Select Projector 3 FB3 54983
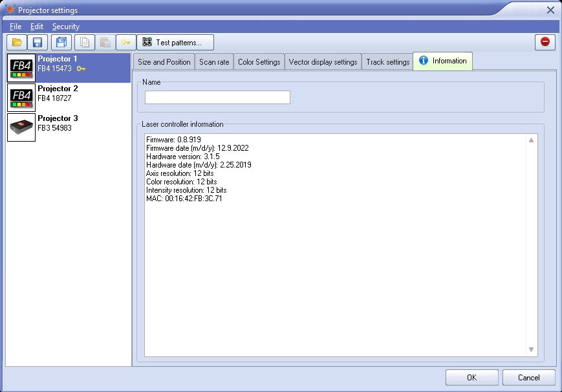Image resolution: width=562 pixels, height=392 pixels. click(68, 127)
